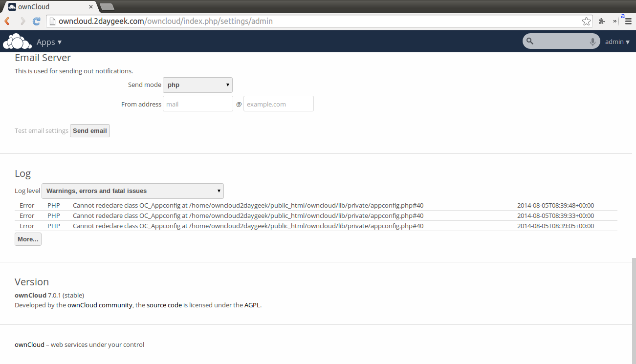Open the AGPL license link
The width and height of the screenshot is (636, 364).
click(253, 305)
